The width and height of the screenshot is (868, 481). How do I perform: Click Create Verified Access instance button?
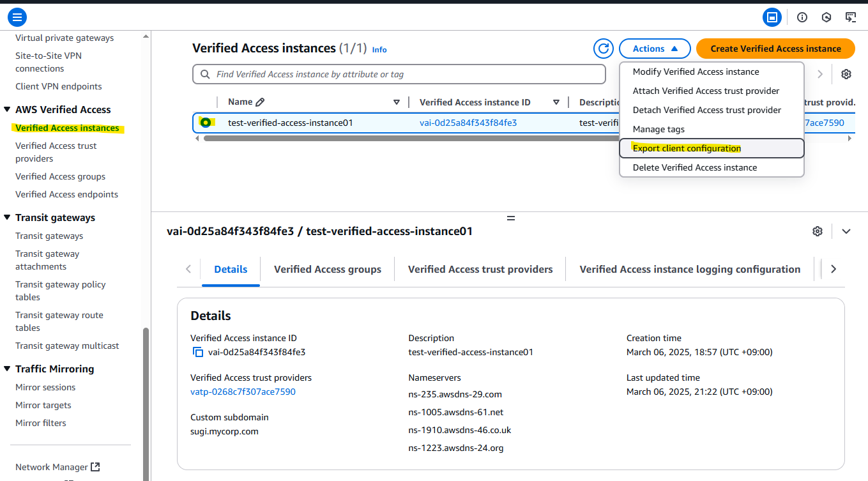click(x=776, y=49)
